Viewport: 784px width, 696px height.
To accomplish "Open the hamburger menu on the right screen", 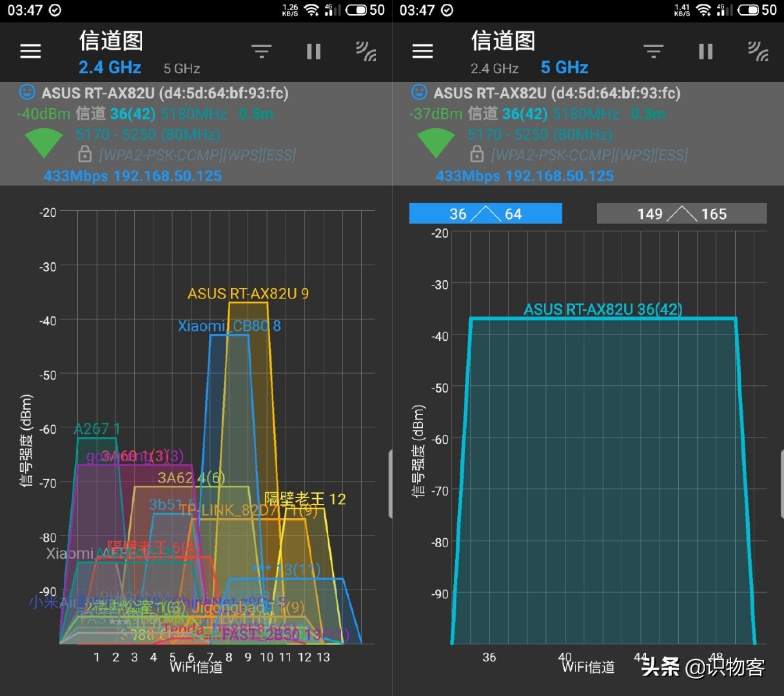I will [x=422, y=51].
